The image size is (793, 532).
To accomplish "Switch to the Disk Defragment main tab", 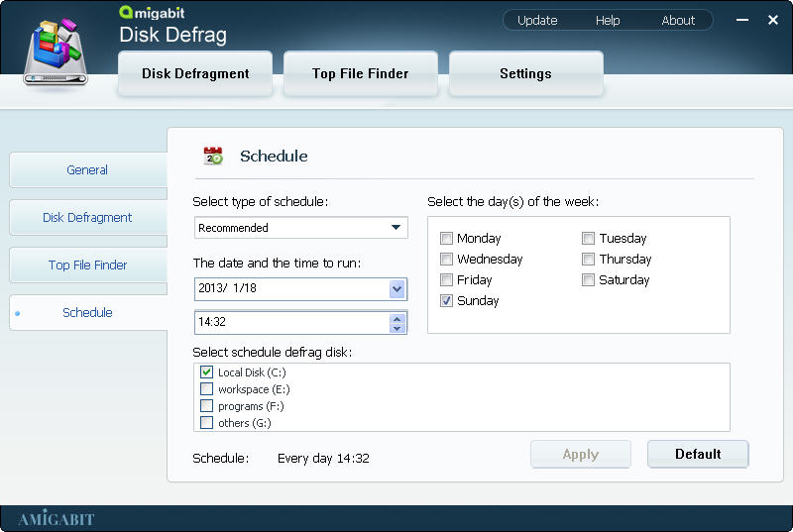I will 195,73.
